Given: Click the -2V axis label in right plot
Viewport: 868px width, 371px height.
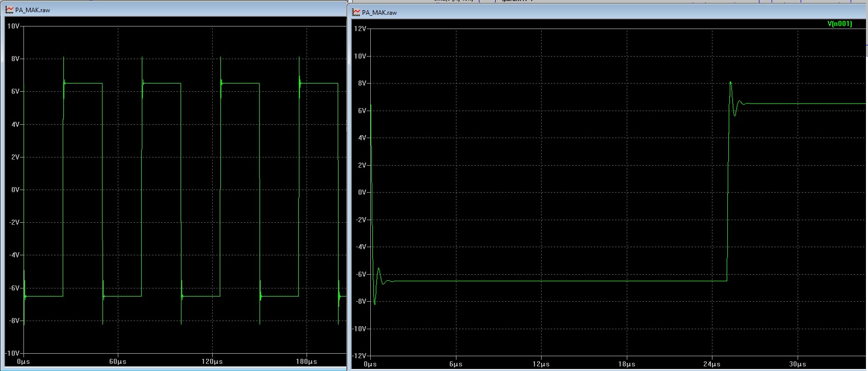Looking at the screenshot, I should [x=361, y=220].
